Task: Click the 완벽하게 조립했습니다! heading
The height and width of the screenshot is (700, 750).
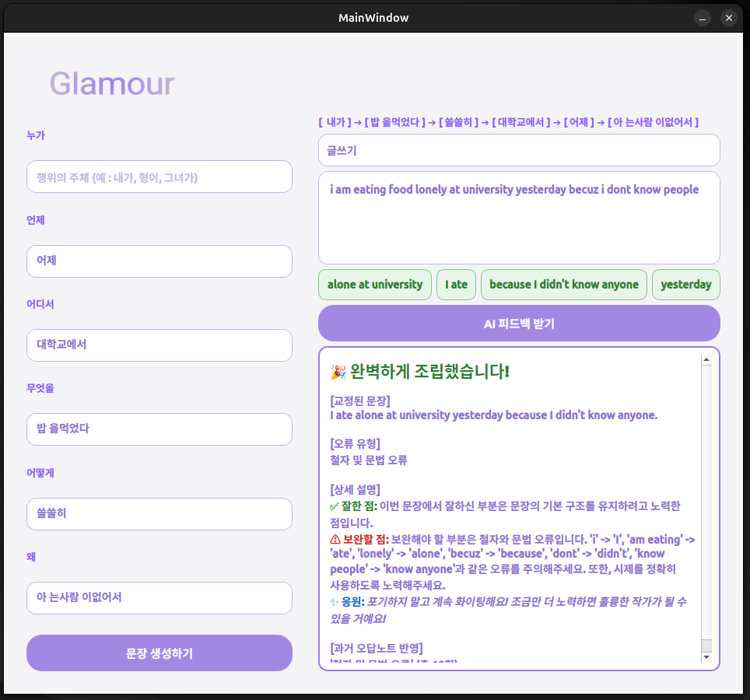Action: point(429,371)
